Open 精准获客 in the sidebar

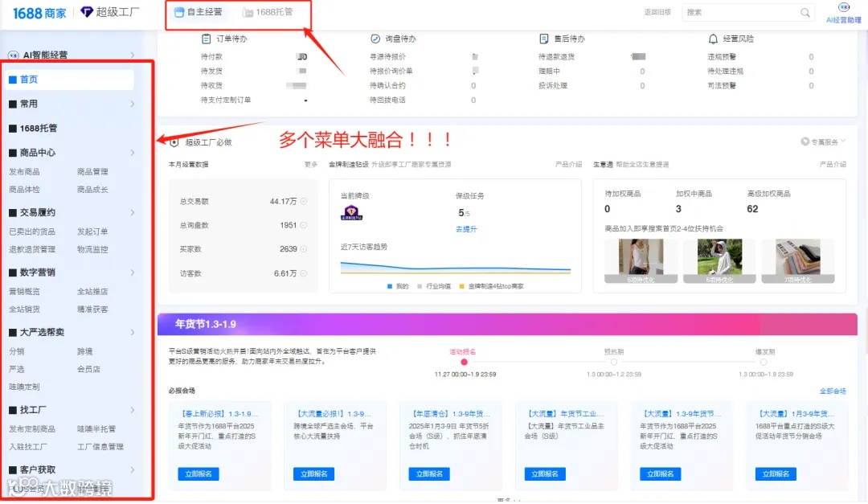pos(92,309)
